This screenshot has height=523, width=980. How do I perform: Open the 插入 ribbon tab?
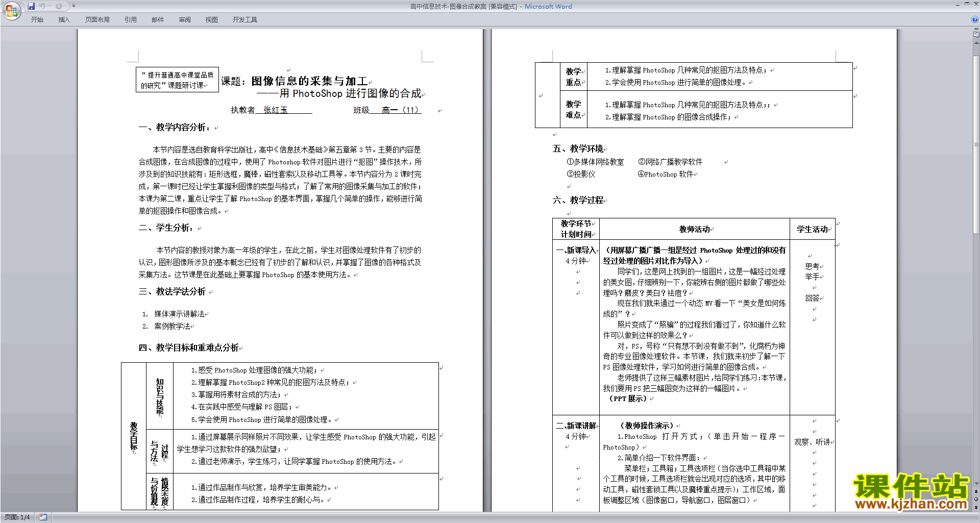coord(64,20)
